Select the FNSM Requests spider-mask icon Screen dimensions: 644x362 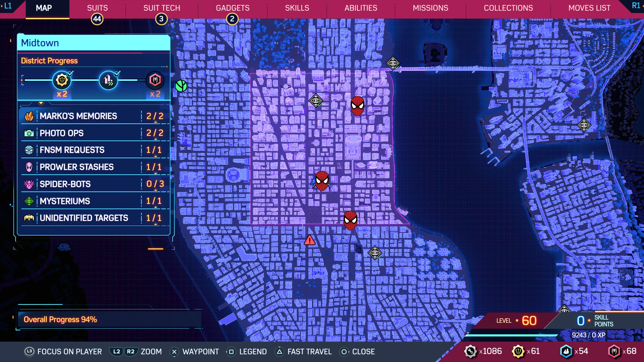click(x=29, y=150)
